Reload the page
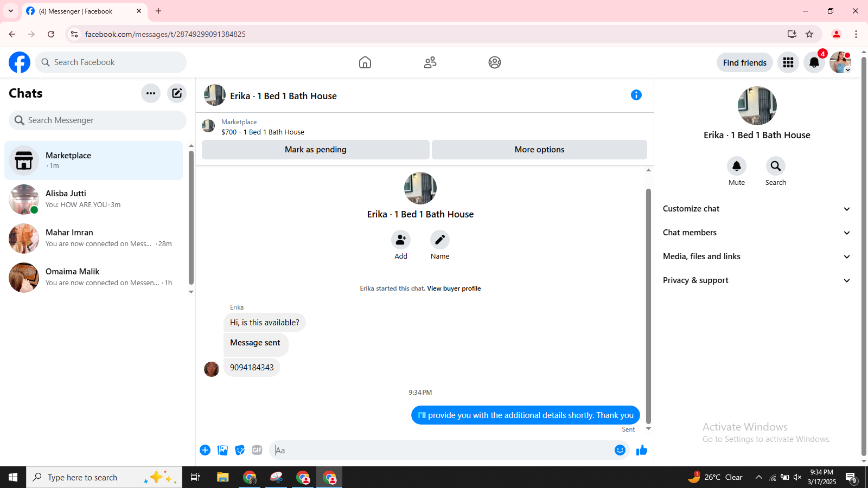868x488 pixels. click(51, 34)
